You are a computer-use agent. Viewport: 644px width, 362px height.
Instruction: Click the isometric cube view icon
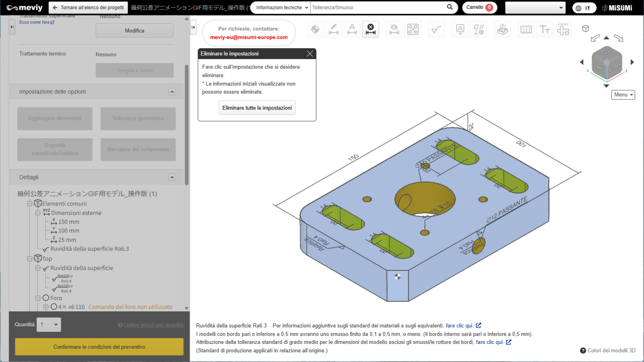(x=586, y=29)
